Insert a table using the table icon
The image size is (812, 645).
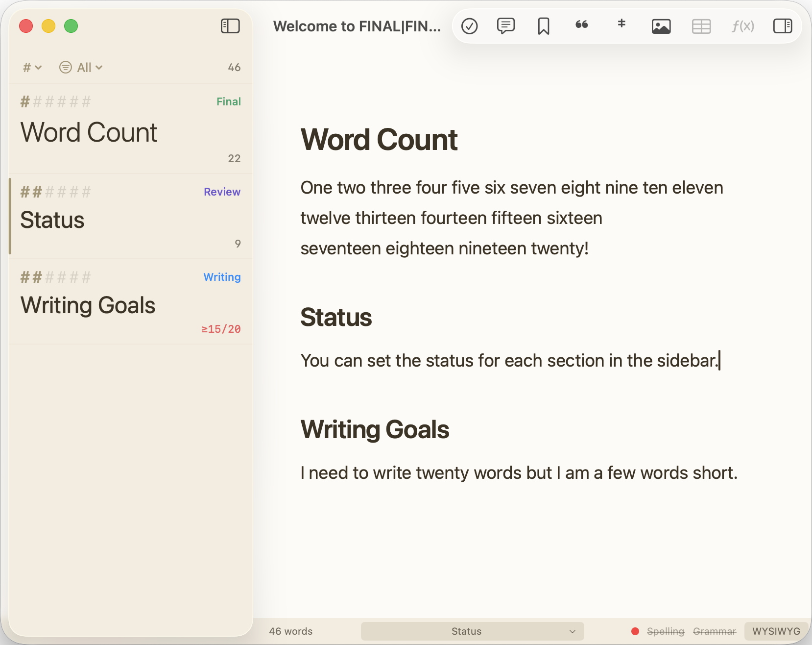701,26
